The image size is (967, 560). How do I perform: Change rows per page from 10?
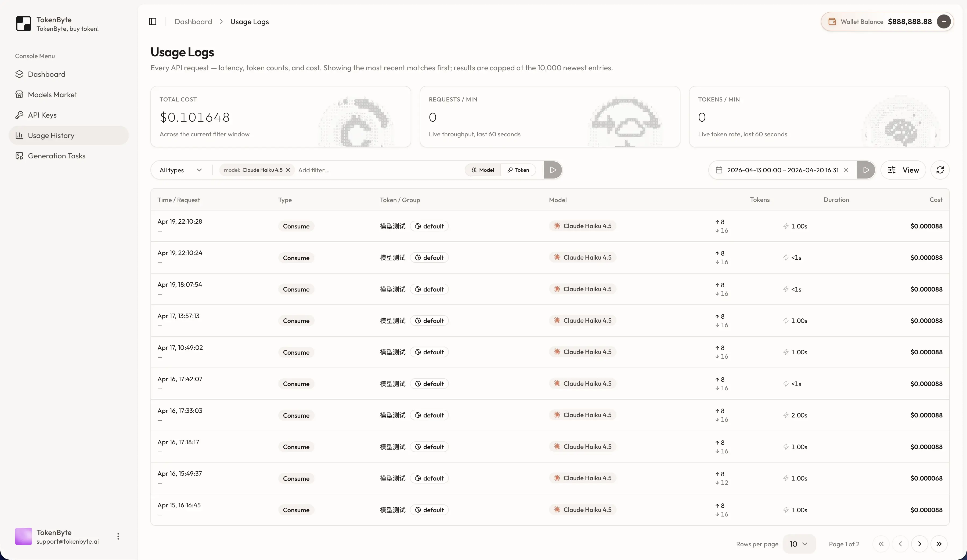click(x=799, y=544)
